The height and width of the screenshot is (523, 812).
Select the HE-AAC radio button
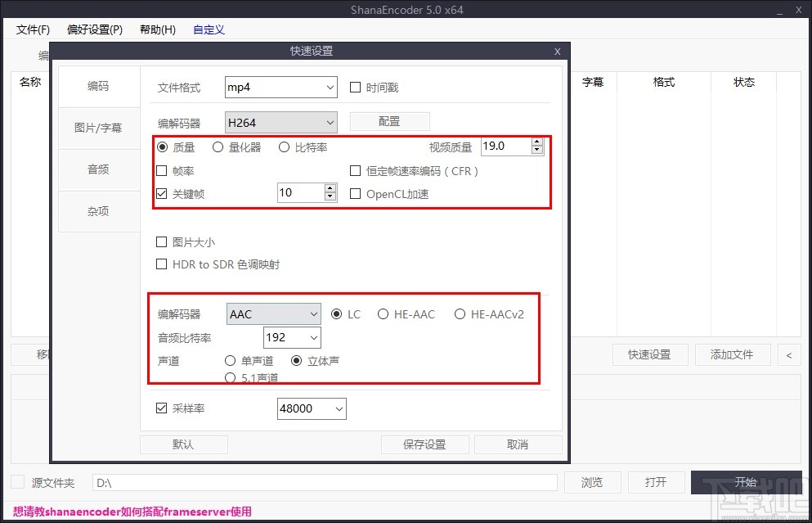383,314
